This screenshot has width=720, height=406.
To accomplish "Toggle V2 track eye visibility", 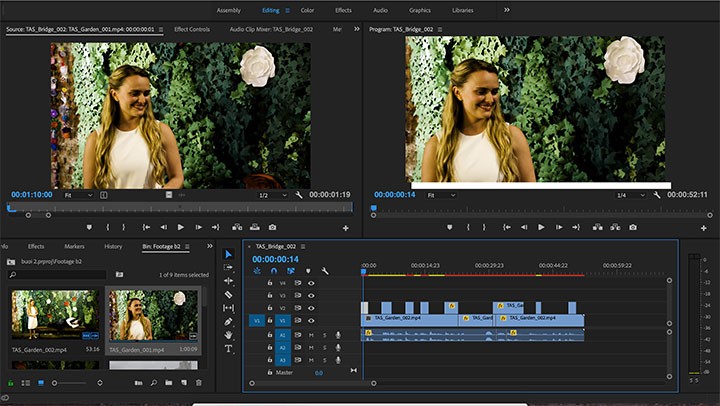I will (x=311, y=308).
